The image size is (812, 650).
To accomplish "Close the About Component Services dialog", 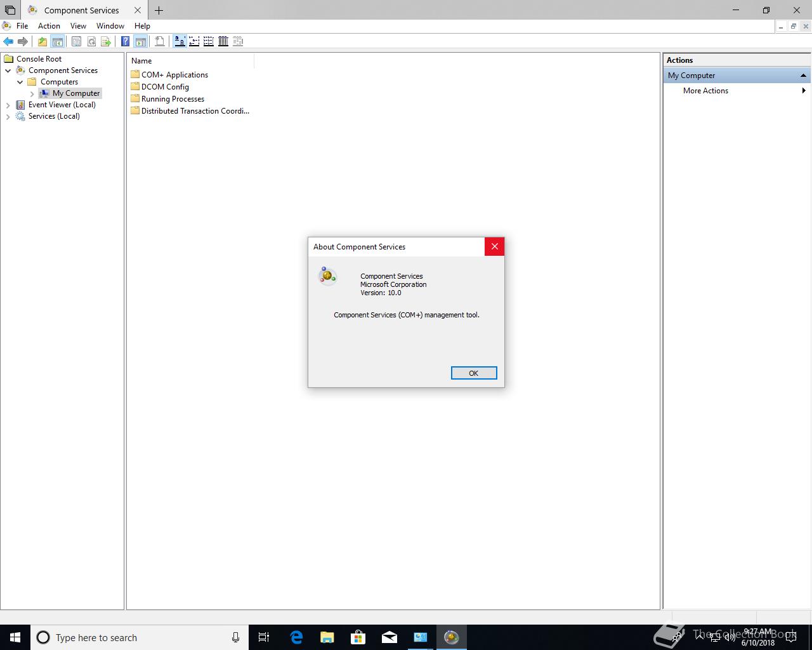I will tap(494, 246).
